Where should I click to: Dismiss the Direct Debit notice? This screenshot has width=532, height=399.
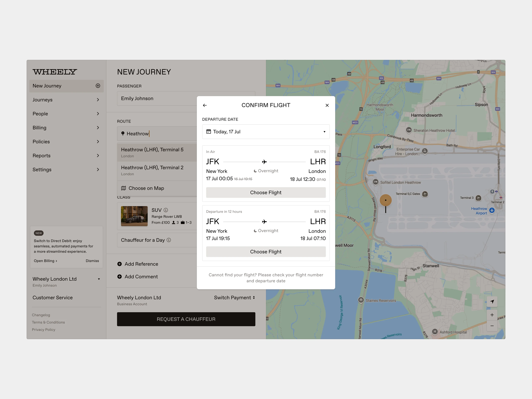[92, 261]
